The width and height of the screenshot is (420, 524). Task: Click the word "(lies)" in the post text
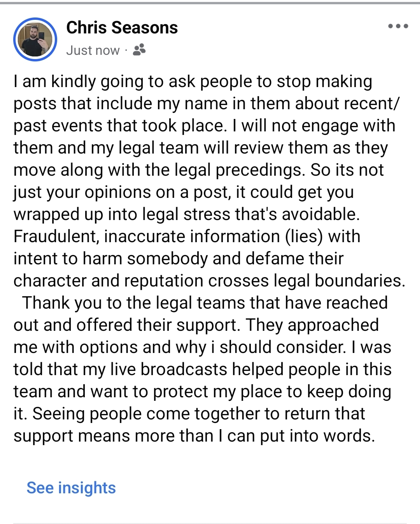pyautogui.click(x=304, y=236)
